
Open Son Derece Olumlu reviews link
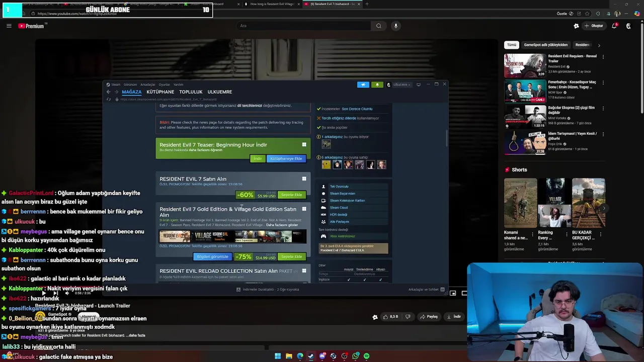[357, 109]
